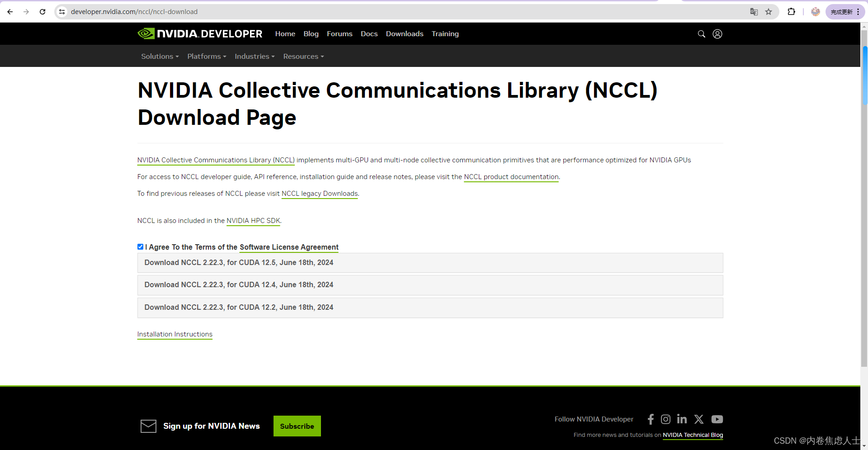Open the Blog nav item
The width and height of the screenshot is (868, 450).
311,34
